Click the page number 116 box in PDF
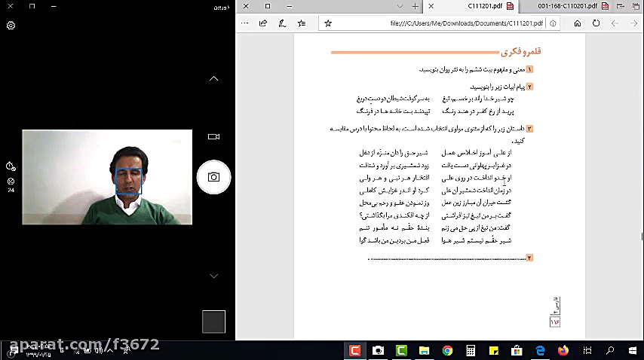 click(x=555, y=322)
